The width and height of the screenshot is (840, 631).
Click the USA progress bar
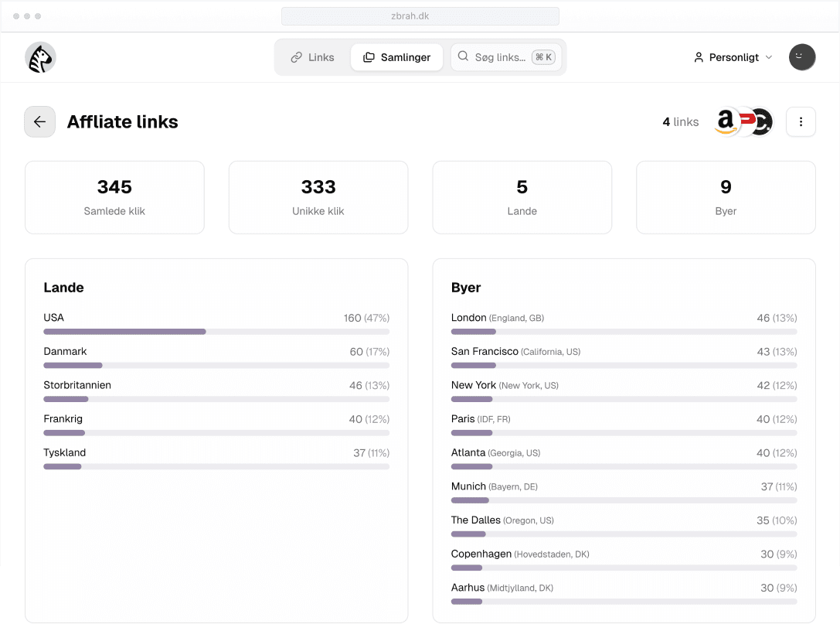(216, 332)
